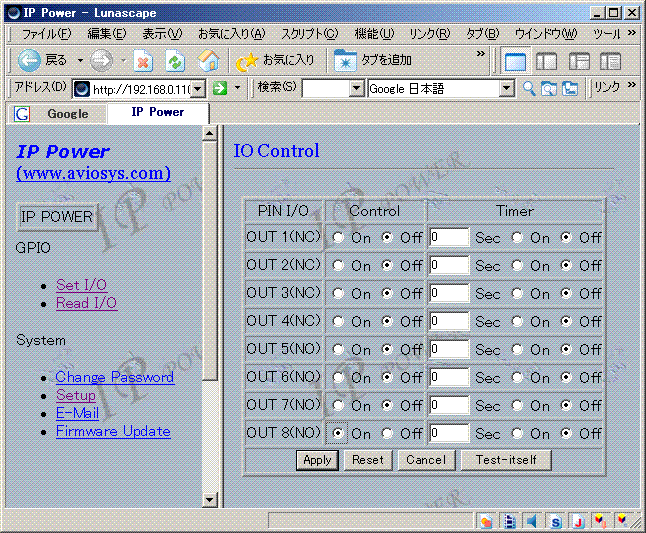
Task: Click the Forward arrow icon
Action: click(x=101, y=61)
